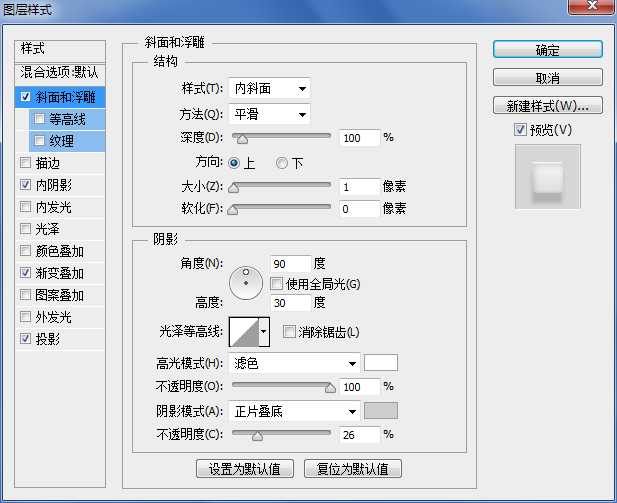Enable the 纹理 checkbox

(x=39, y=141)
